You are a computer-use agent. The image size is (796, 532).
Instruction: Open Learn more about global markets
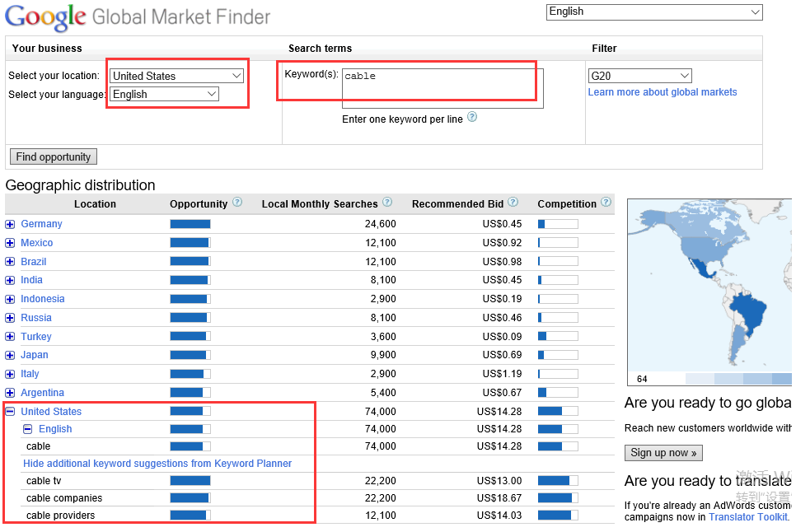click(662, 92)
